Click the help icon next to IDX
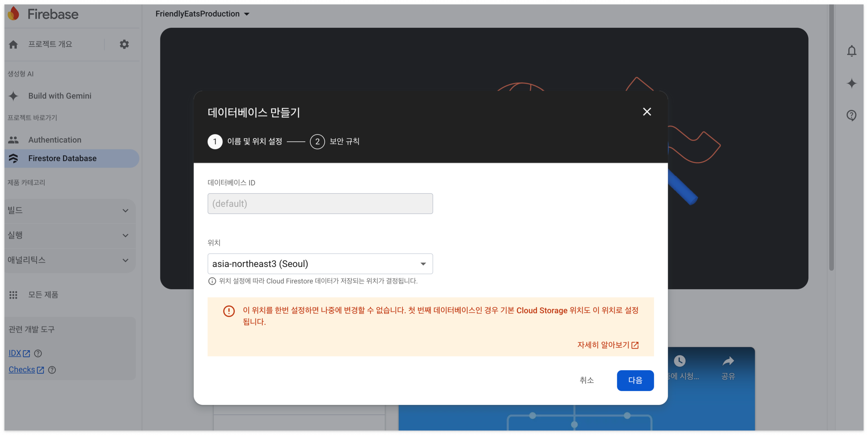 click(x=38, y=353)
